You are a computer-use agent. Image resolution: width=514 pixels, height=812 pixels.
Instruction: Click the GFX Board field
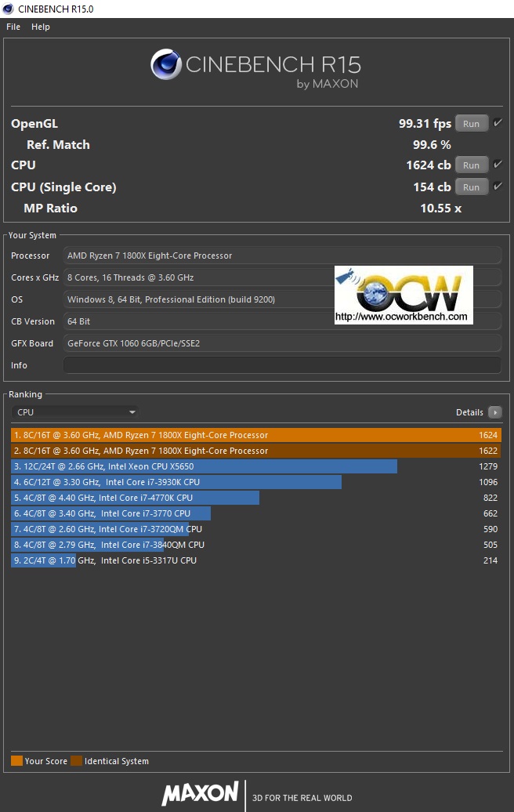[x=282, y=343]
